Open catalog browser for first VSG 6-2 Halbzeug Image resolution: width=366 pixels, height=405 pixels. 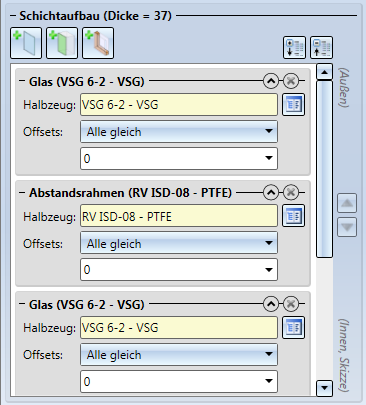(293, 105)
